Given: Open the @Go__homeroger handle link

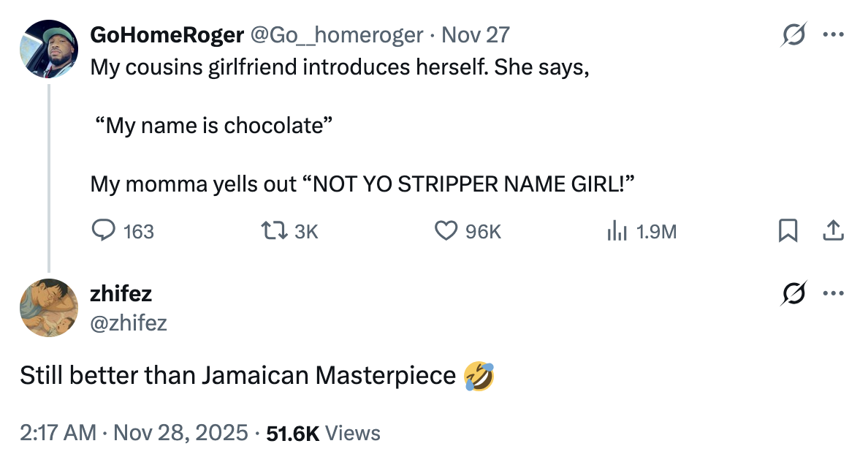Looking at the screenshot, I should (x=337, y=34).
